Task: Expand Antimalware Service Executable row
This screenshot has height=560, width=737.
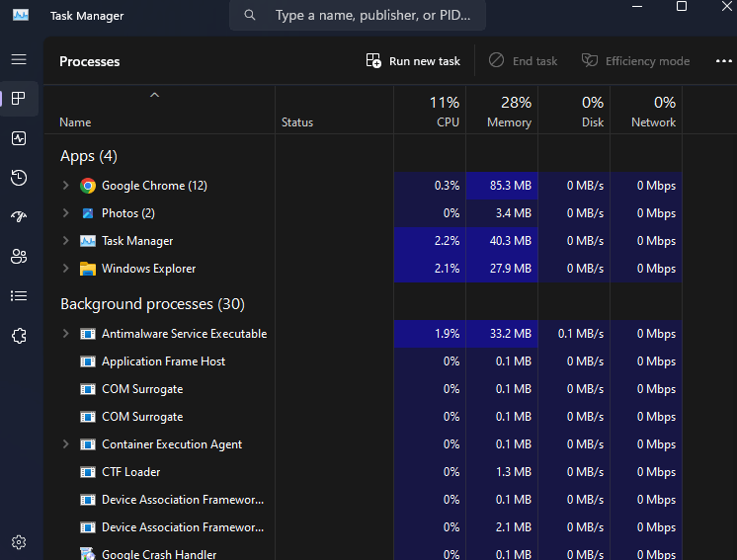Action: 66,334
